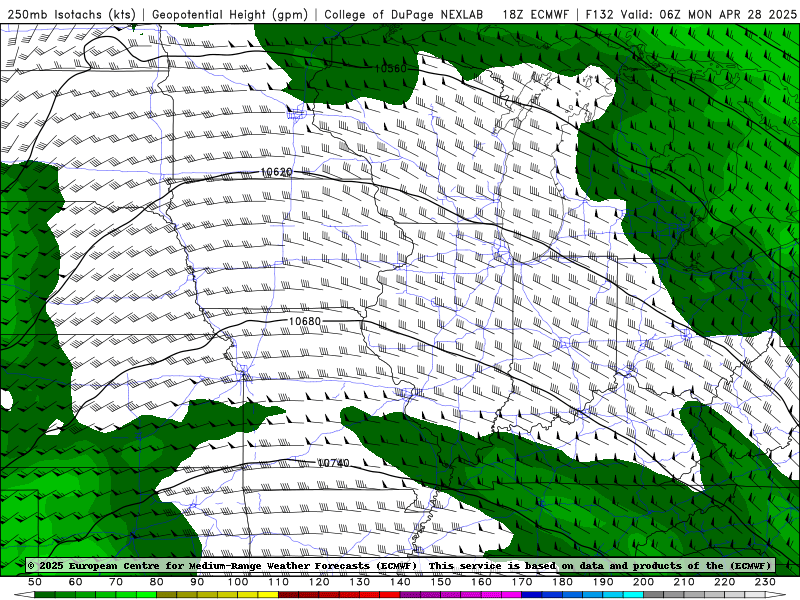Click the 140 label on the color scale
This screenshot has width=800, height=600.
coord(400,582)
